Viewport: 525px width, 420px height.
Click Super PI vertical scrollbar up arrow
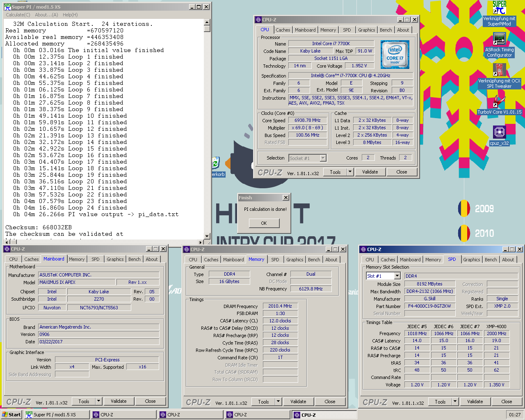pyautogui.click(x=207, y=22)
